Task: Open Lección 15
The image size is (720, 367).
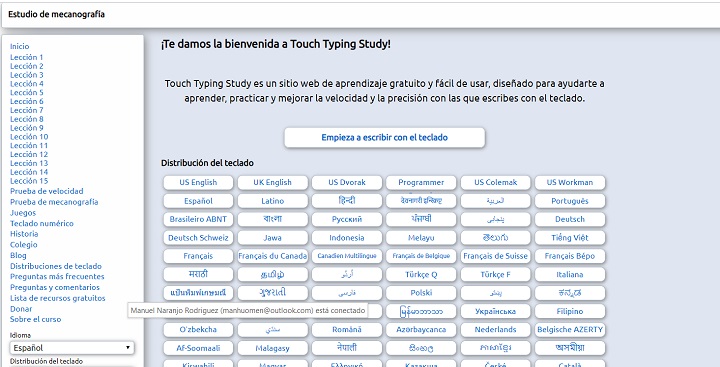Action: (29, 181)
